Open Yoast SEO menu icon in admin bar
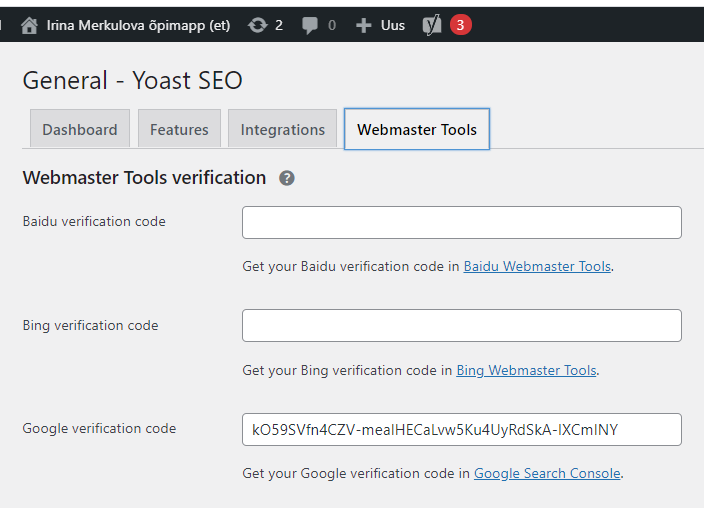 [432, 25]
